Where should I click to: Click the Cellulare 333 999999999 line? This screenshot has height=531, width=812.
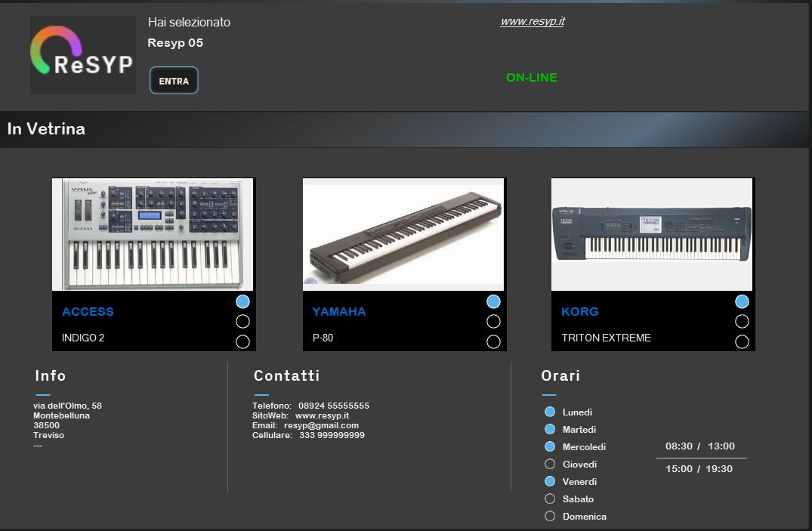pyautogui.click(x=309, y=435)
